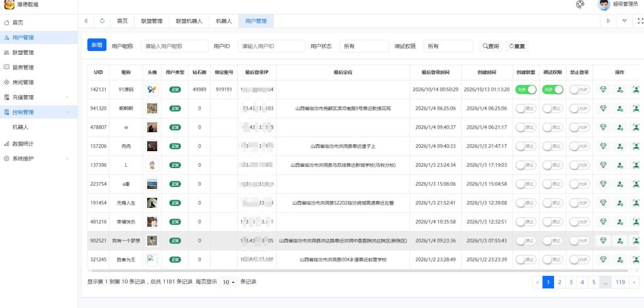Toggle 禁止登录 for user 142131

579,89
